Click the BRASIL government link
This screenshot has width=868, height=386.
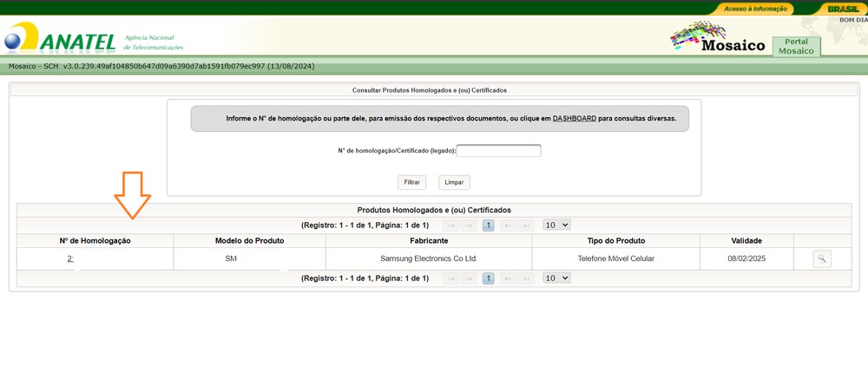pos(843,9)
